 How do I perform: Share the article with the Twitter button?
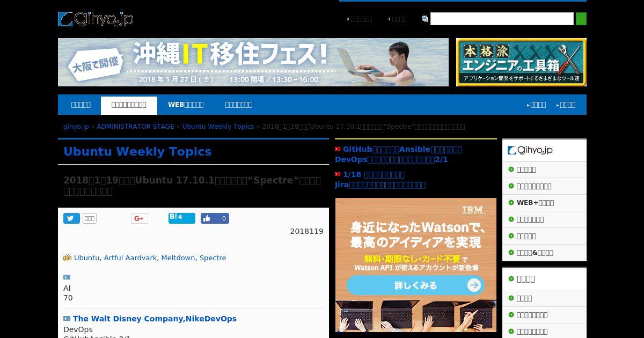71,218
